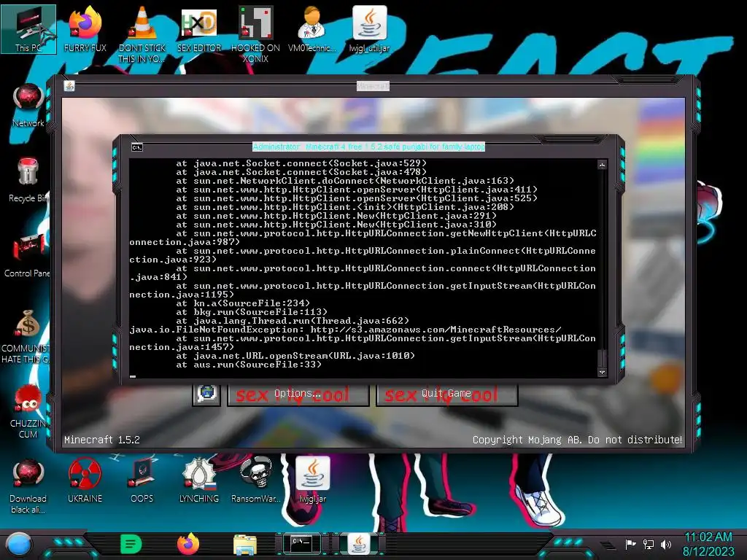Click the Action Center flag tray icon
747x560 pixels.
(x=631, y=544)
